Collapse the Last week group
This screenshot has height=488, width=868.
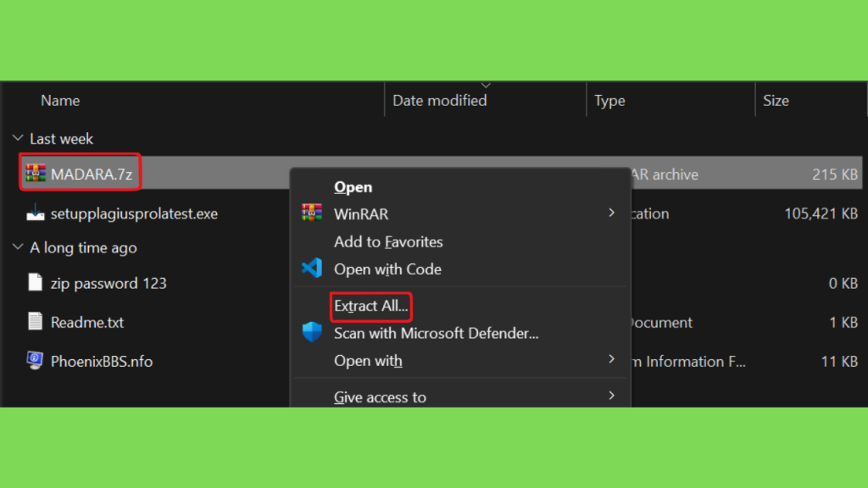[18, 138]
